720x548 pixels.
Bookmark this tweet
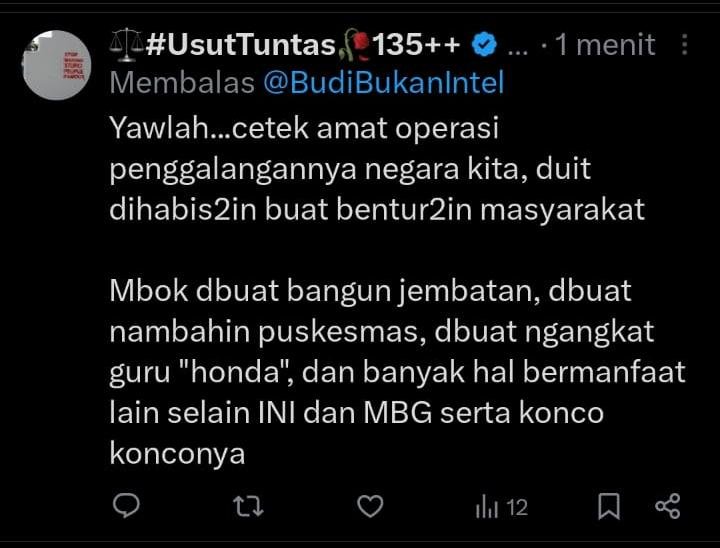click(x=609, y=507)
